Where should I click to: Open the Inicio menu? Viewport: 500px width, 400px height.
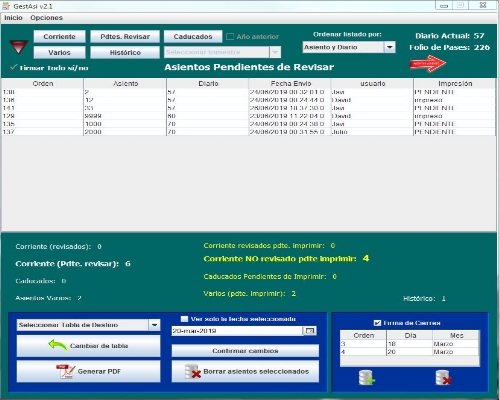pos(13,18)
